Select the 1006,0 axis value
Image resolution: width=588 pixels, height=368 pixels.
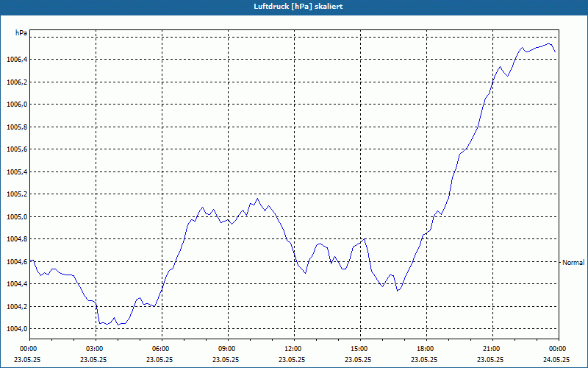click(17, 105)
